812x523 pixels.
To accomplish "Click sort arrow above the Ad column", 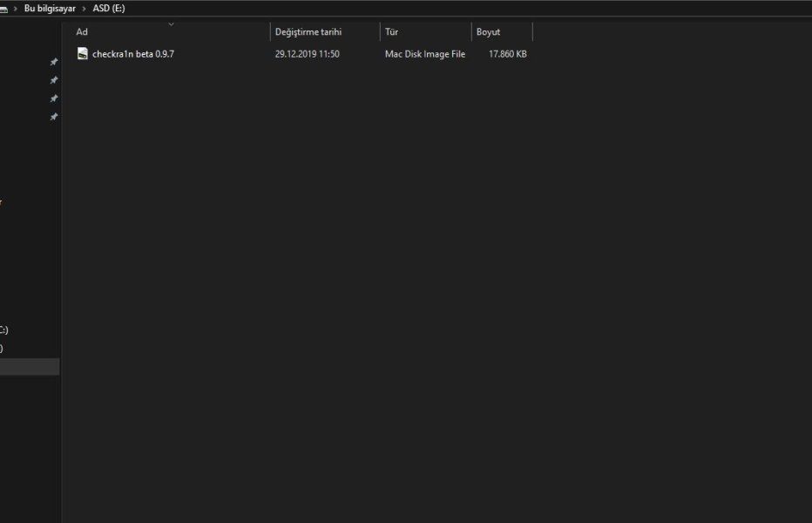I will pyautogui.click(x=171, y=24).
